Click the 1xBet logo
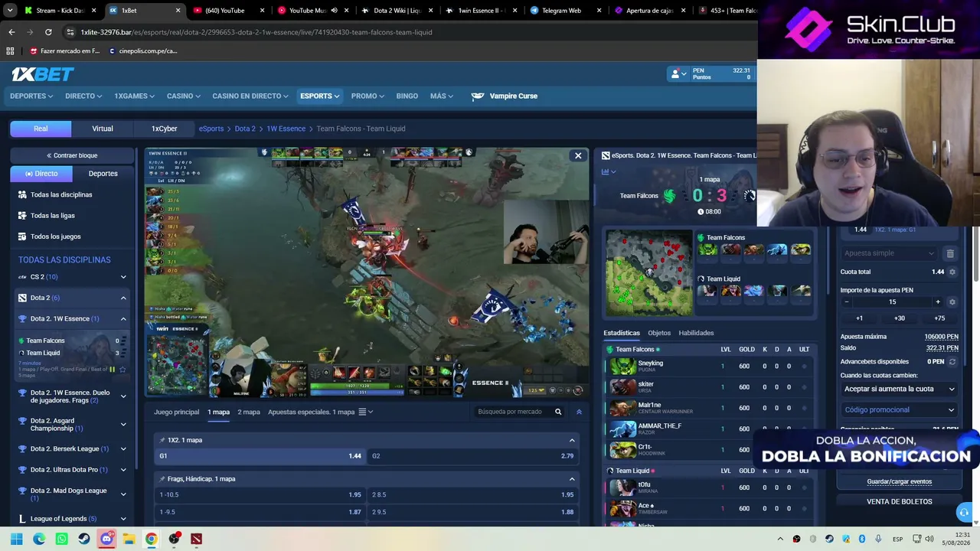The width and height of the screenshot is (980, 551). [43, 74]
